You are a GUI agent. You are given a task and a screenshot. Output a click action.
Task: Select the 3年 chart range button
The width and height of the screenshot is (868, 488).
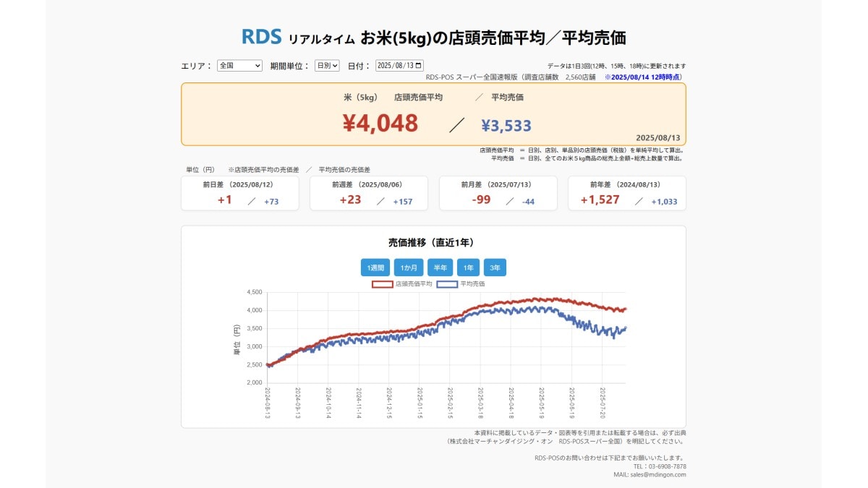495,267
